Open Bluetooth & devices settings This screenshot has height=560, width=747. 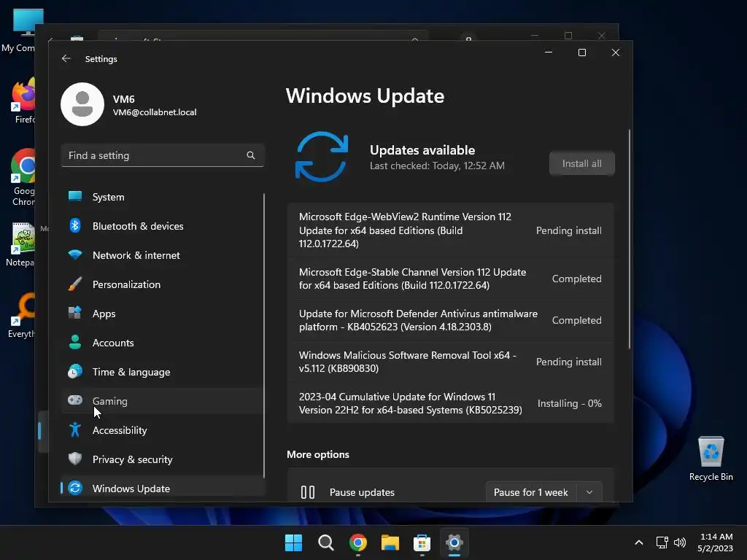[x=162, y=226]
